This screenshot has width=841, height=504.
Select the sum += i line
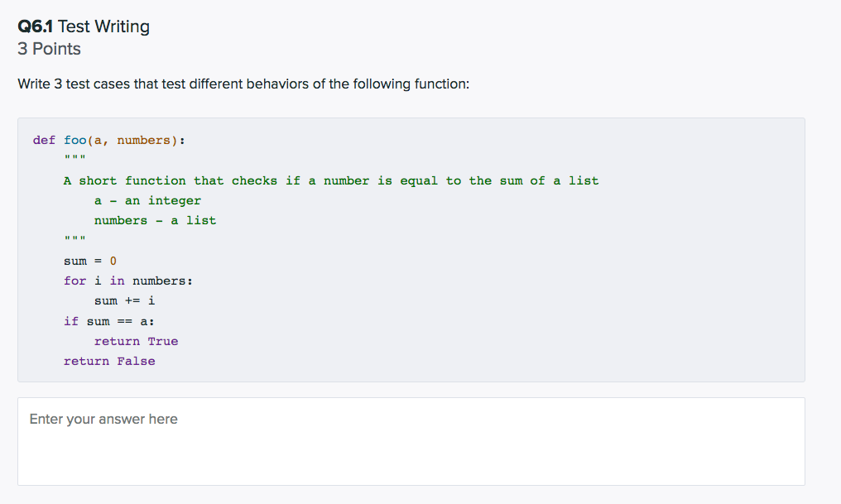click(x=120, y=300)
